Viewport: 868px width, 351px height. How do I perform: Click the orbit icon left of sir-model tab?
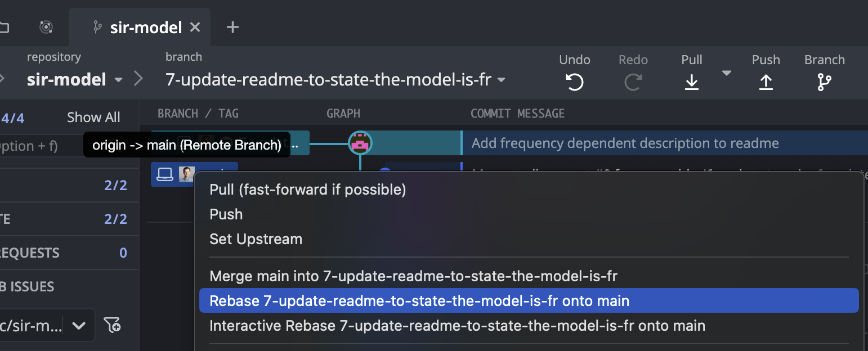pyautogui.click(x=47, y=27)
